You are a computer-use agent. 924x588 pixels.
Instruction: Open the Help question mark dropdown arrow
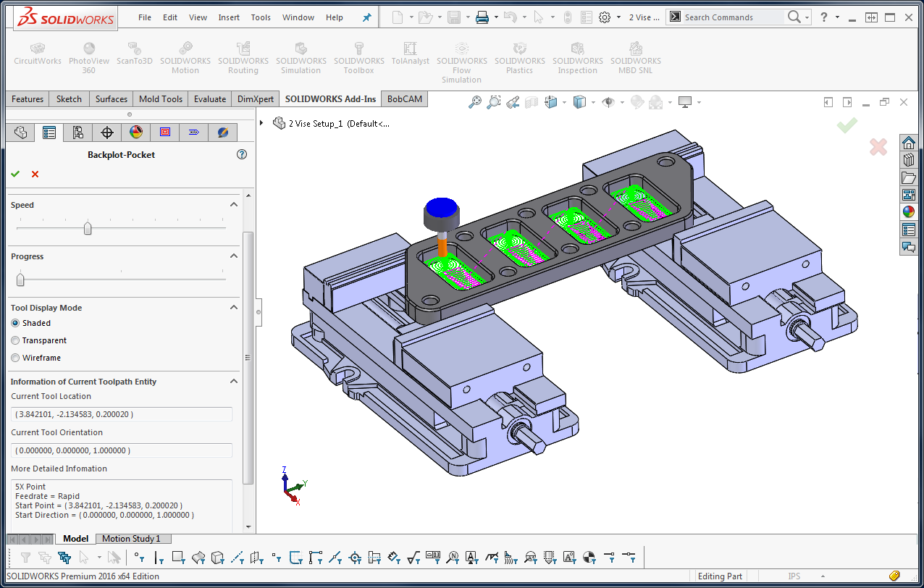pos(837,17)
